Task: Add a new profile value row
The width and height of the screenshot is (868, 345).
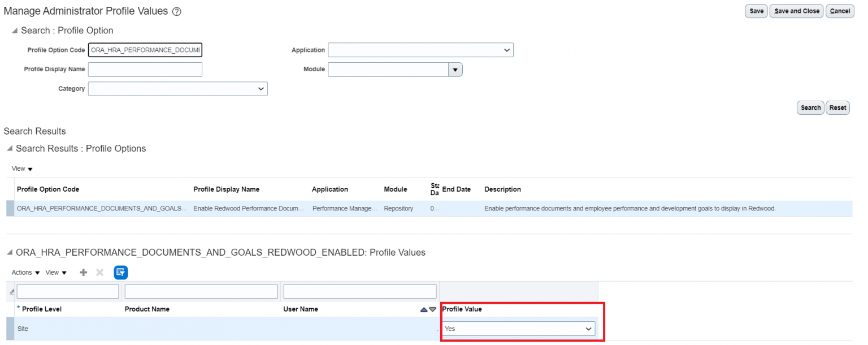Action: pyautogui.click(x=83, y=272)
